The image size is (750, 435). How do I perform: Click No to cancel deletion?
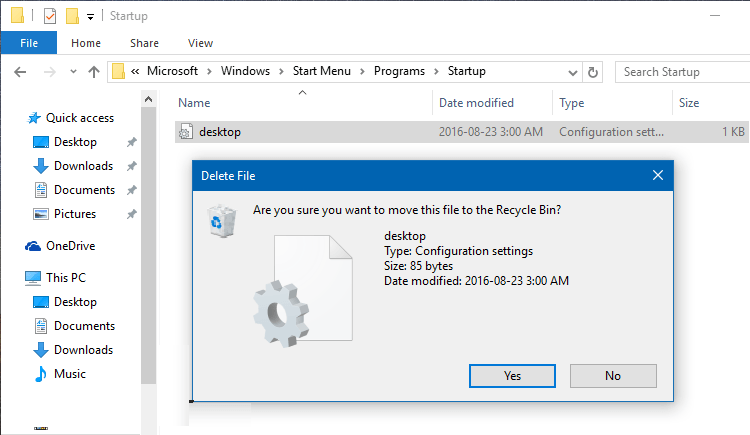[613, 376]
